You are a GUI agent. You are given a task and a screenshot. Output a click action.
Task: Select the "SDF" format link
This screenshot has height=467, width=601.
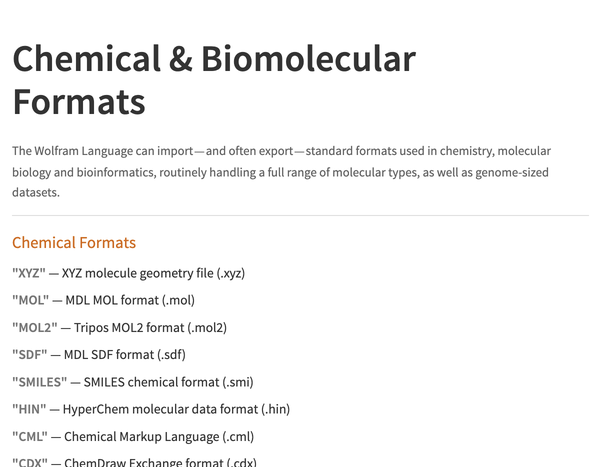[x=29, y=354]
